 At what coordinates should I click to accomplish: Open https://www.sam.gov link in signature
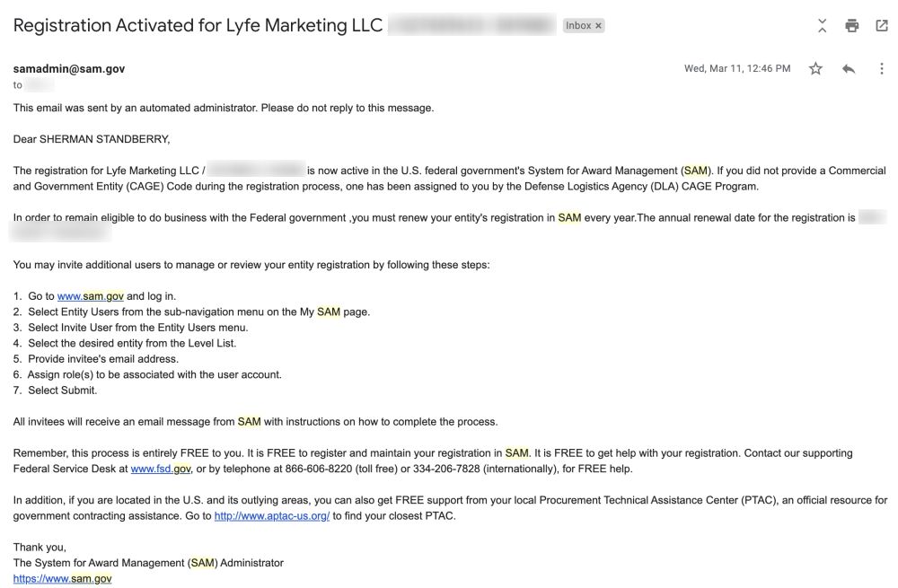point(63,578)
